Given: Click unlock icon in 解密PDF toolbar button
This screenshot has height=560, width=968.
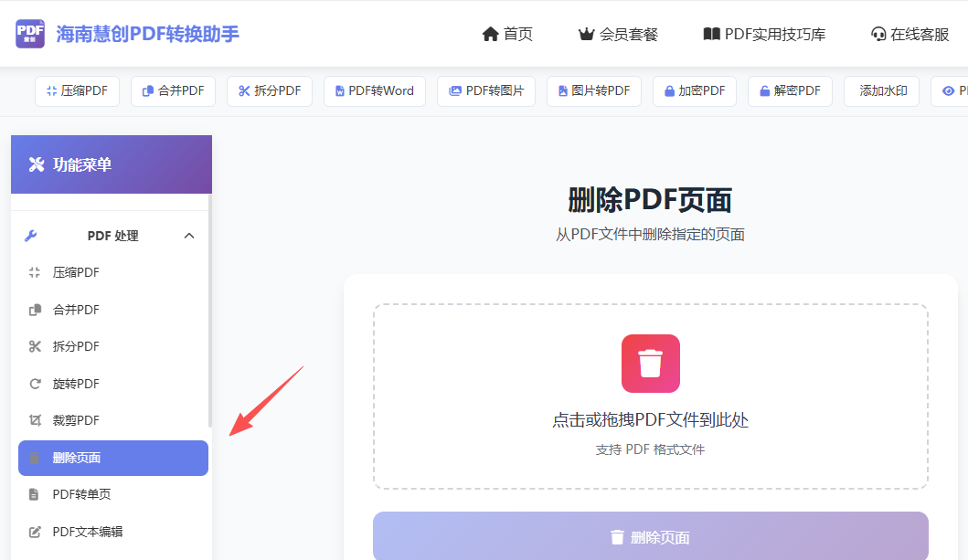Looking at the screenshot, I should coord(765,91).
